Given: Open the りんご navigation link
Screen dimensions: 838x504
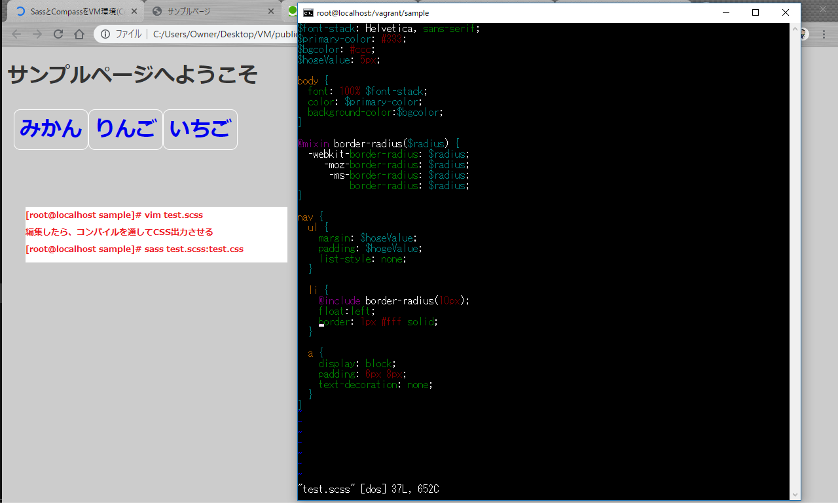Looking at the screenshot, I should coord(126,129).
